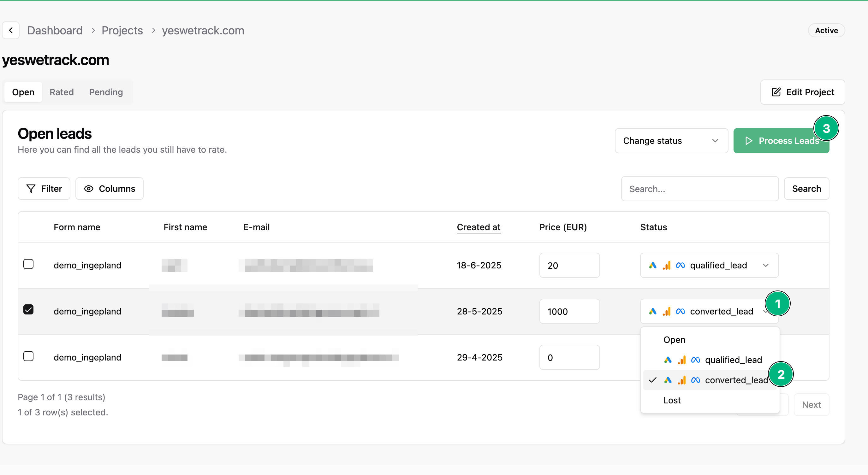Screen dimensions: 868x475
Task: Open yeswetrack.com breadcrumb link
Action: 203,30
